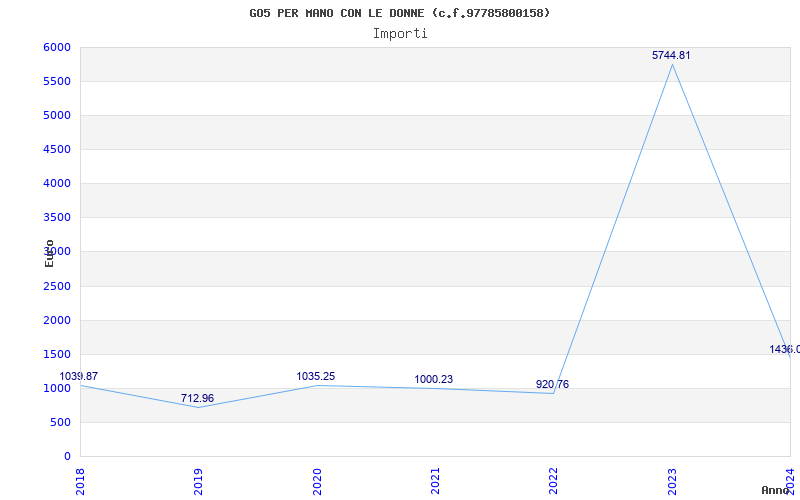The height and width of the screenshot is (500, 800).
Task: Select the 1039.87 data label
Action: tap(79, 377)
